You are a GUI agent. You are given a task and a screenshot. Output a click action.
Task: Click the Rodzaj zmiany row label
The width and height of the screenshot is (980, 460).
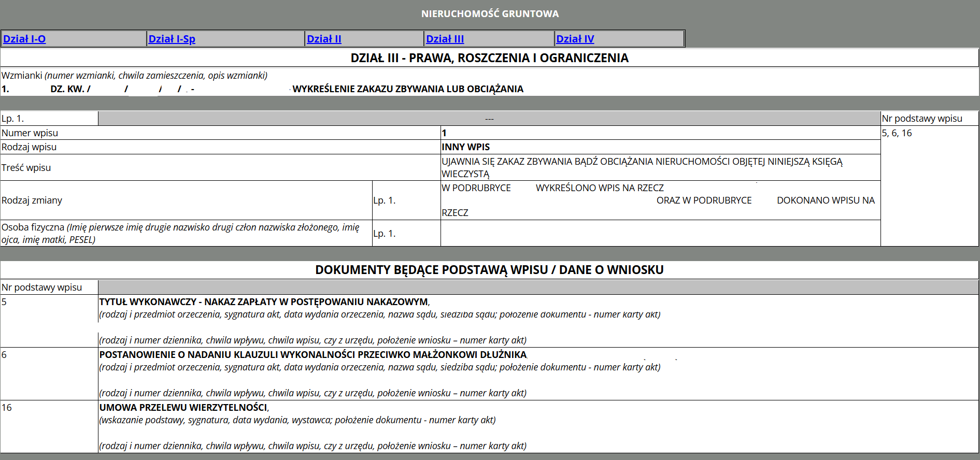(32, 200)
